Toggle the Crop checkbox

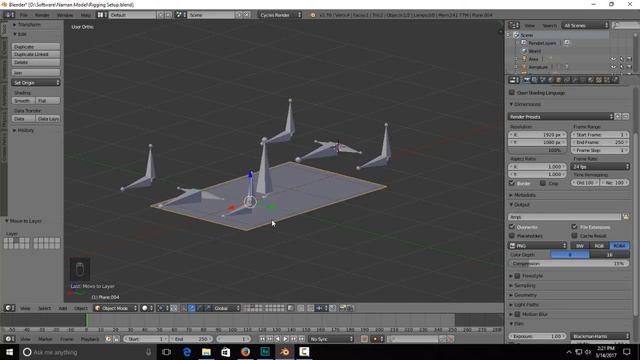543,183
